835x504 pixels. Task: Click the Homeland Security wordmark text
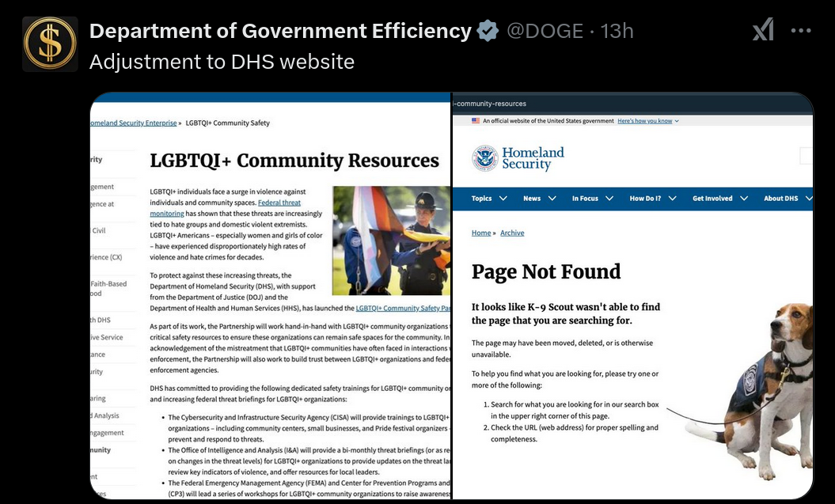pos(533,158)
